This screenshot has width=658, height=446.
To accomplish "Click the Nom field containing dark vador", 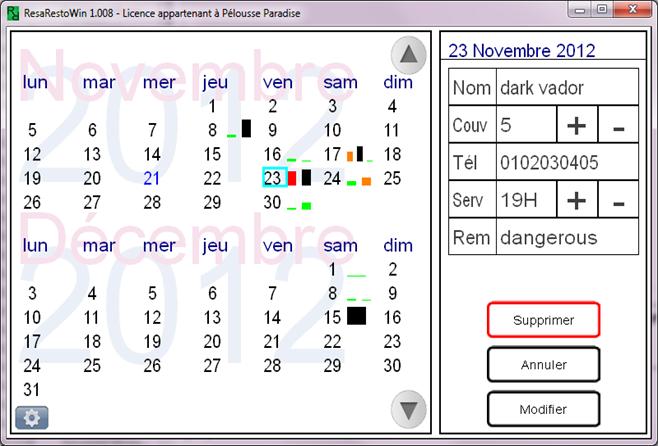I will click(567, 87).
